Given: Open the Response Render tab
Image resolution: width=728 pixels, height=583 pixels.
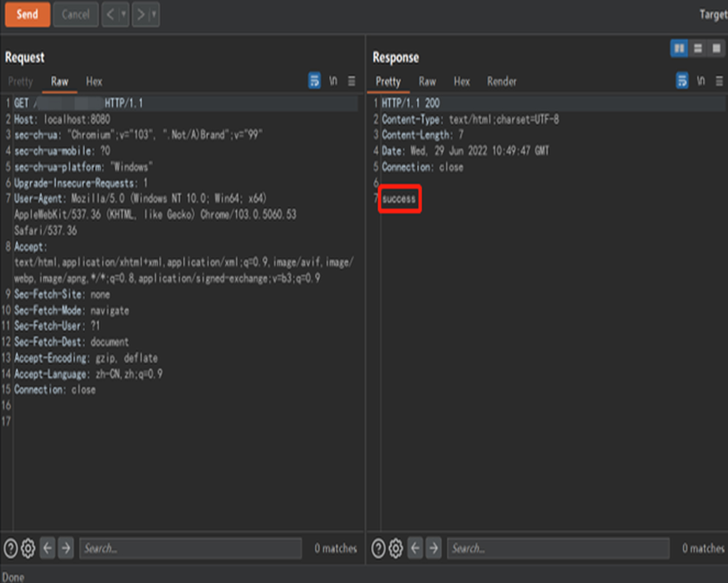Looking at the screenshot, I should point(502,81).
